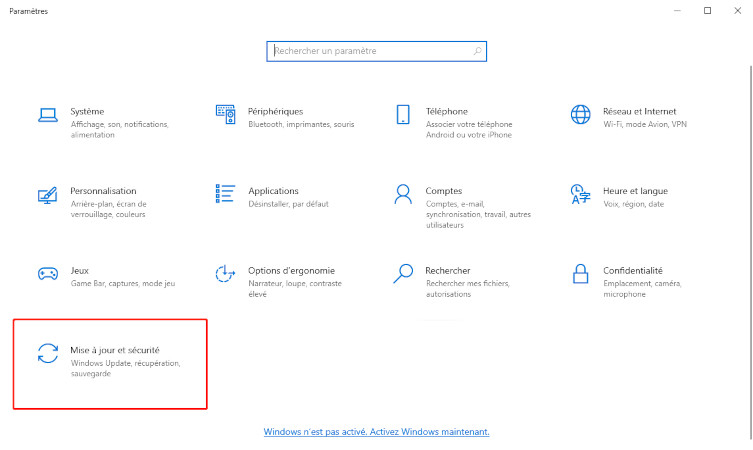Click 'Game Bar, captures, mode jeu' description
The image size is (753, 450).
[x=123, y=284]
